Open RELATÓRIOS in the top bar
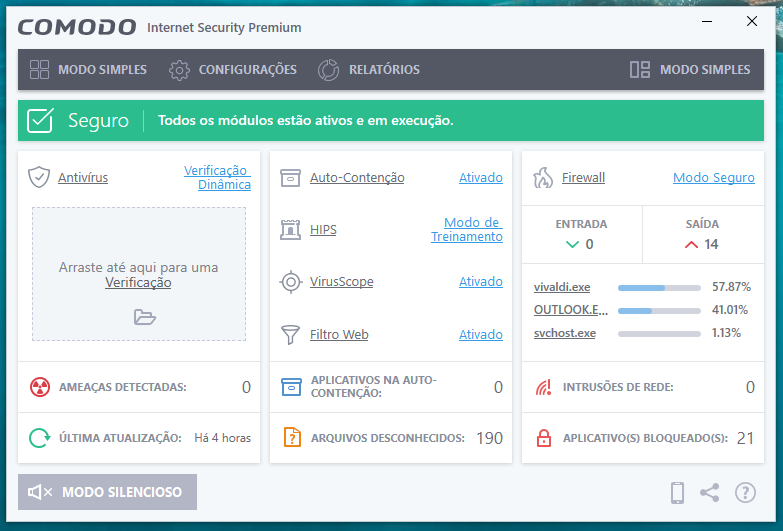Screen dimensions: 783x531 point(385,70)
